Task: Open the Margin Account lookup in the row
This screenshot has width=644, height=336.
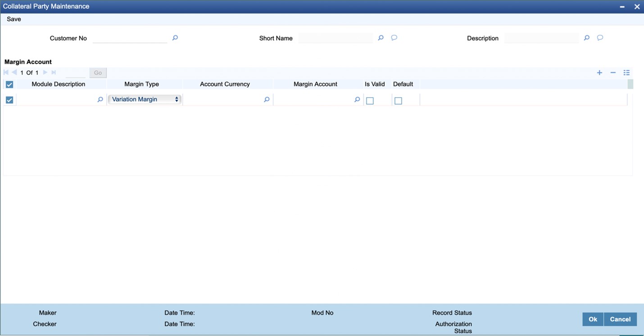Action: [x=357, y=100]
